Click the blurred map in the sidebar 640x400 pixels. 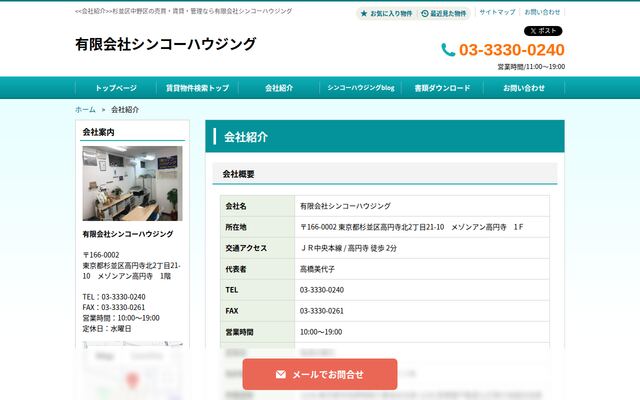[132, 371]
